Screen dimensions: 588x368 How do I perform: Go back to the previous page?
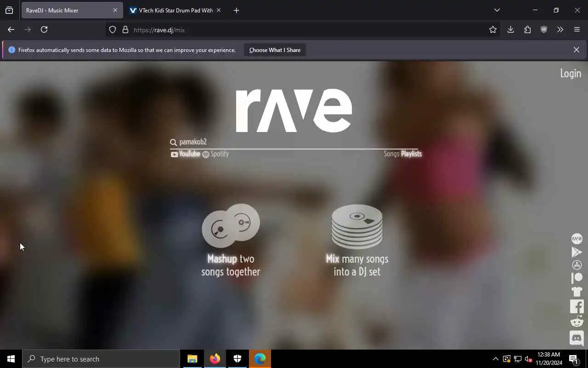click(11, 29)
